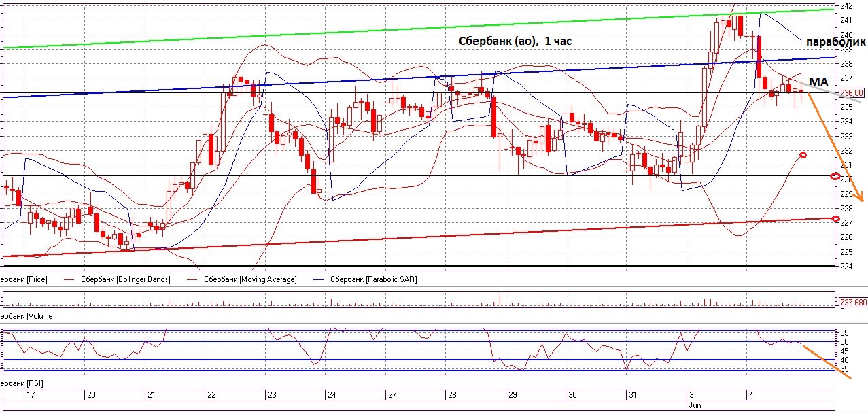Click RSI scale value 55
This screenshot has width=868, height=412.
click(x=845, y=332)
